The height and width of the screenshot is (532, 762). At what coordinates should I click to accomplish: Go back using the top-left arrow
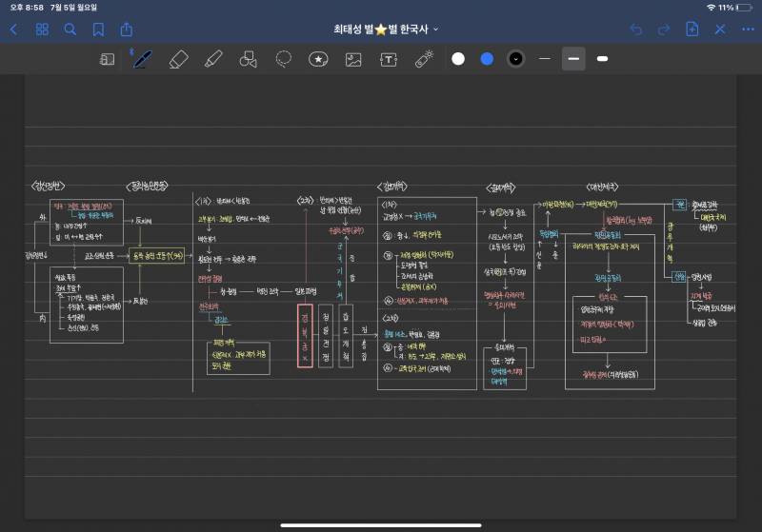pos(13,30)
